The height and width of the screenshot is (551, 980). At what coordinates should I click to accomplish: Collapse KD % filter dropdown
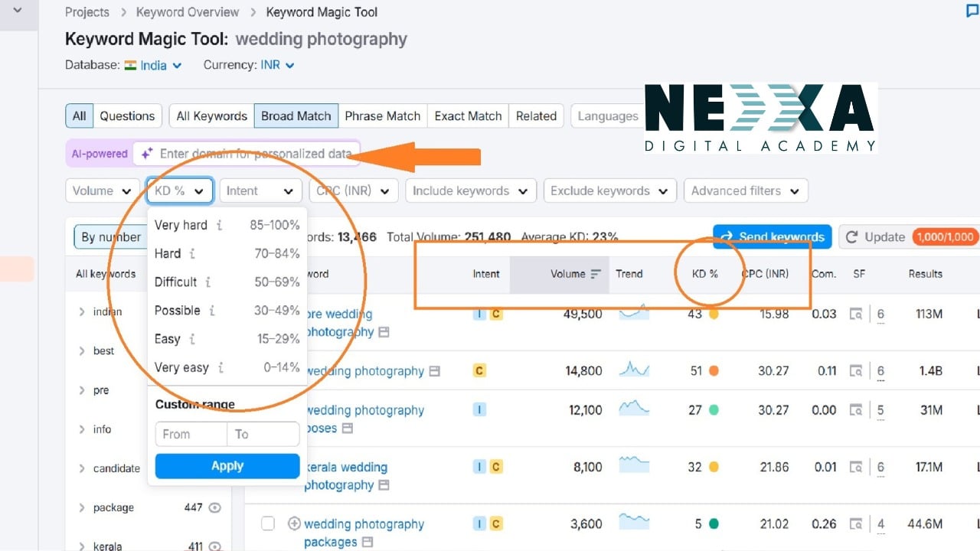click(x=180, y=191)
